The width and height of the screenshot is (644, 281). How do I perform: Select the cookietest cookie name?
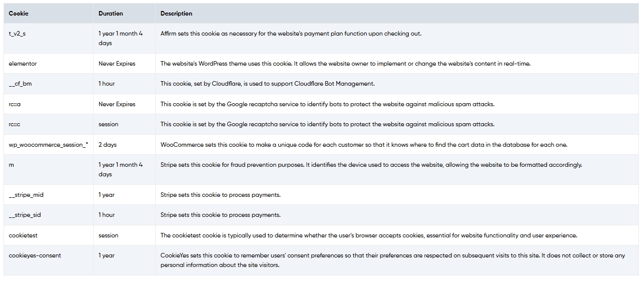point(22,235)
